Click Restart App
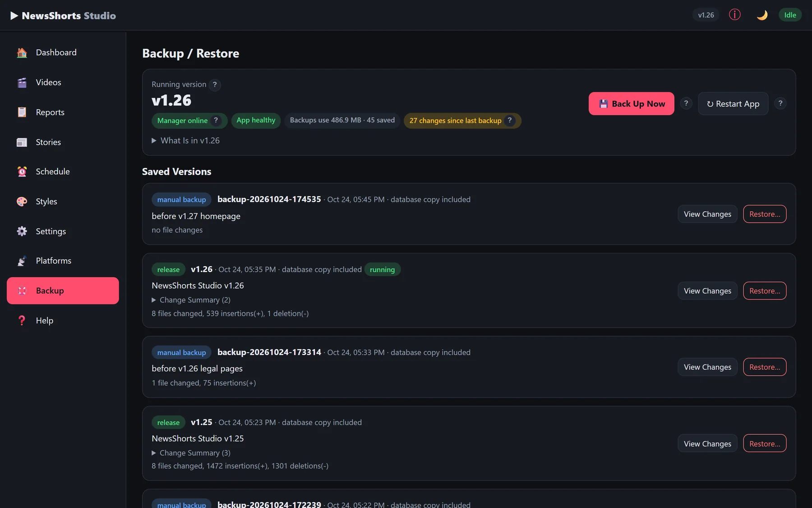Image resolution: width=812 pixels, height=508 pixels. point(733,104)
